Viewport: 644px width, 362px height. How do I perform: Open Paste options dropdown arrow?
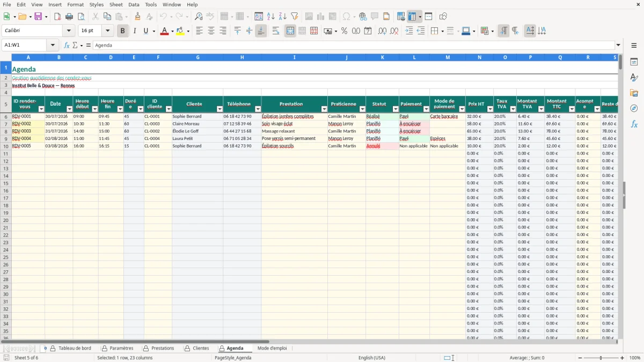pos(127,17)
